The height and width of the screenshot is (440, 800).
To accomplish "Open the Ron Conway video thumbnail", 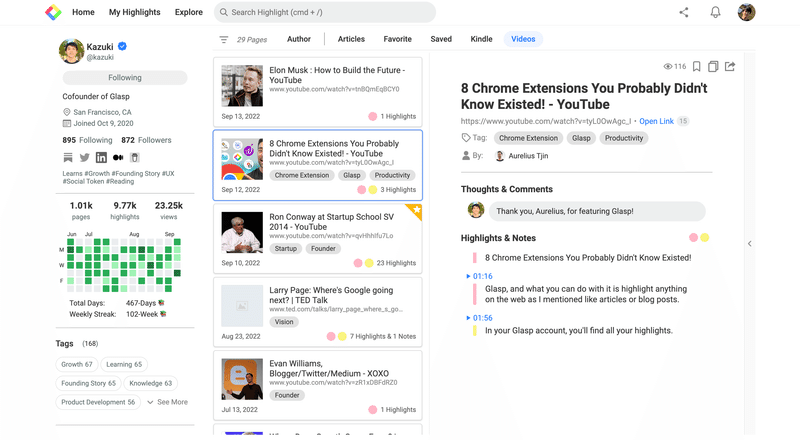I will pos(242,232).
